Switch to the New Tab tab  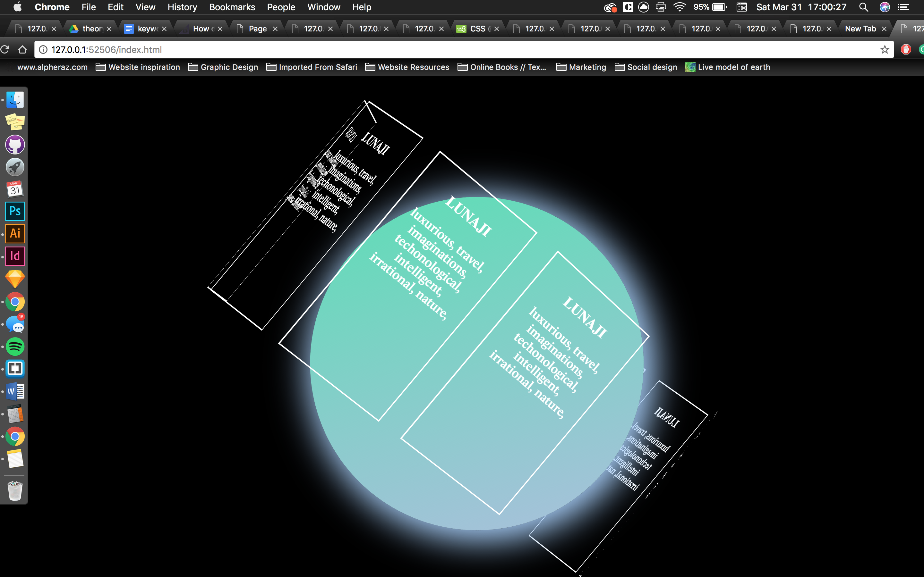point(860,29)
